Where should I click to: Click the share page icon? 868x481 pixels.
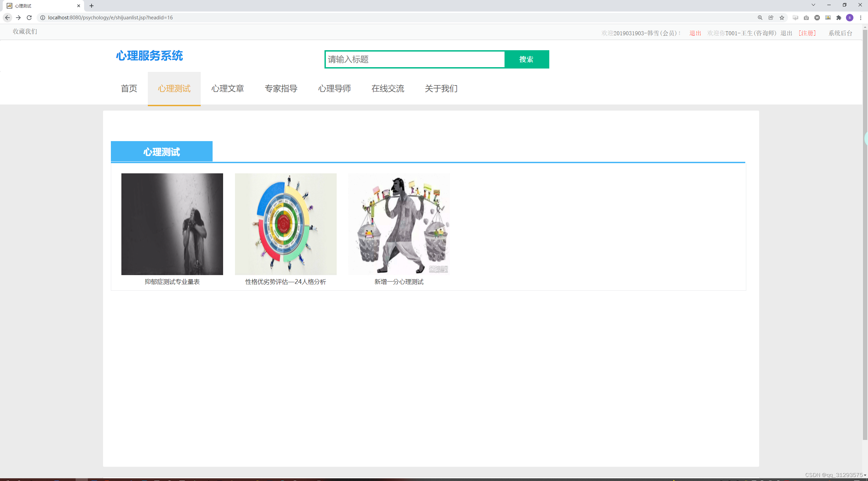tap(771, 18)
